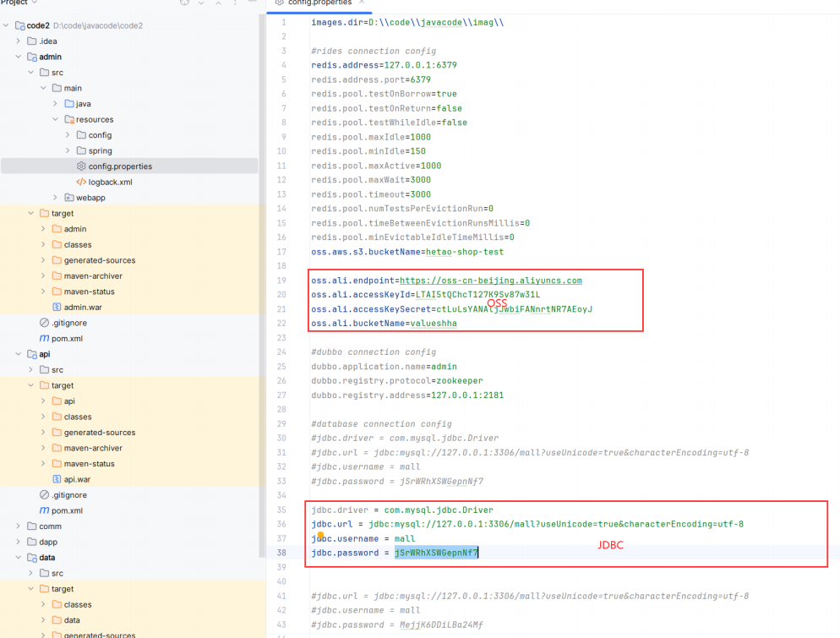
Task: Open pom.xml under admin module
Action: [67, 338]
